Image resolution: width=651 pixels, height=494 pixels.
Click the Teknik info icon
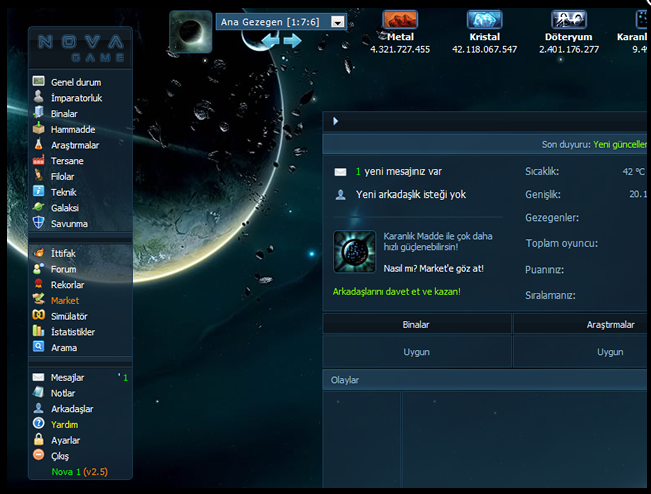(x=39, y=191)
